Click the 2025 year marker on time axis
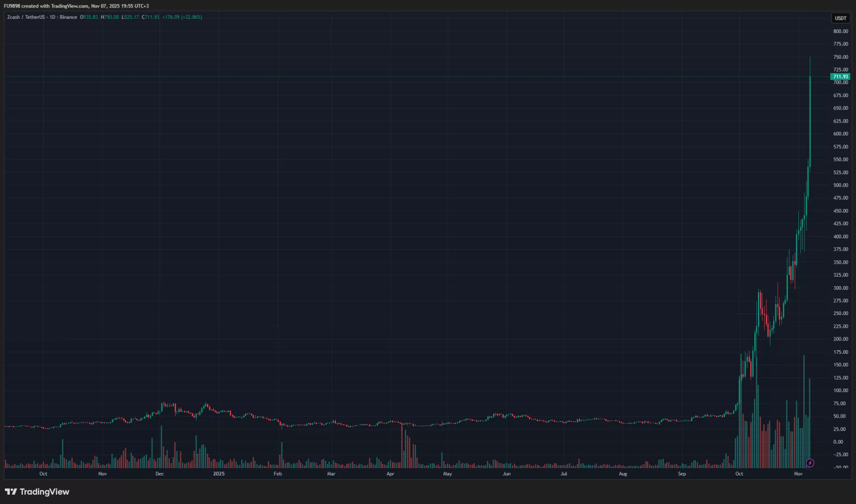This screenshot has height=504, width=856. (218, 474)
